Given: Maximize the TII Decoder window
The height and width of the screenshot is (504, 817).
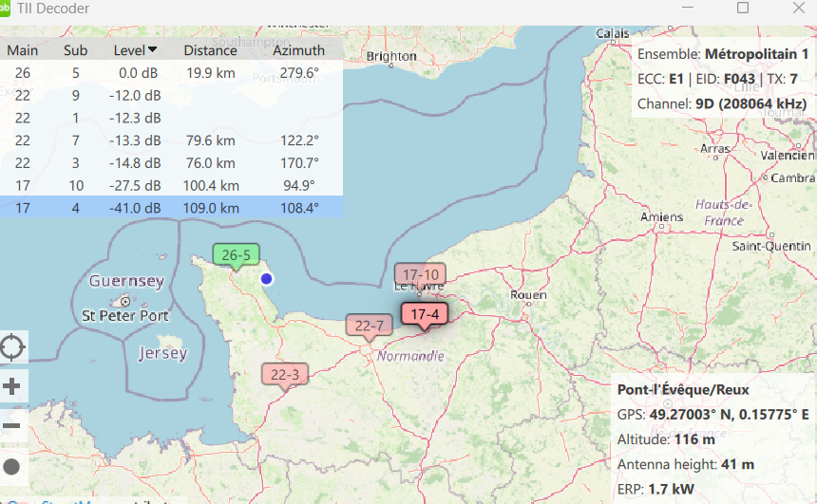Looking at the screenshot, I should point(743,8).
